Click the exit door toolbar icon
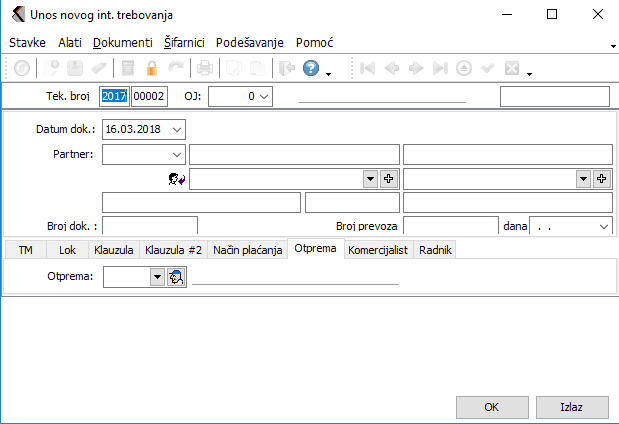 (286, 69)
